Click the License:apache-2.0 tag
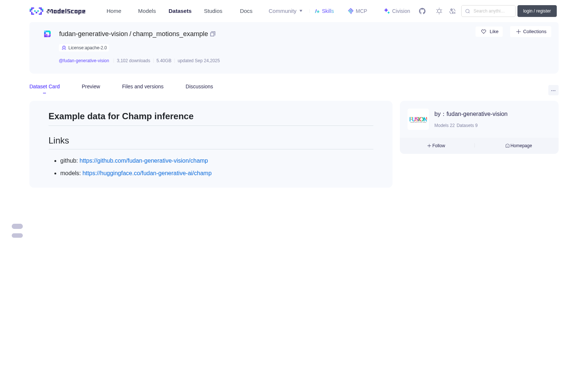This screenshot has width=588, height=368. coord(84,48)
